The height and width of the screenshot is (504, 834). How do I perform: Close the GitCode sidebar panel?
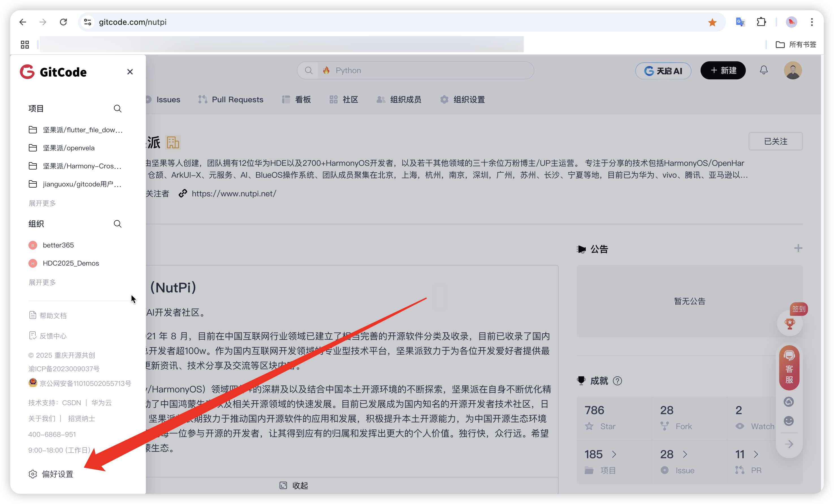point(130,72)
